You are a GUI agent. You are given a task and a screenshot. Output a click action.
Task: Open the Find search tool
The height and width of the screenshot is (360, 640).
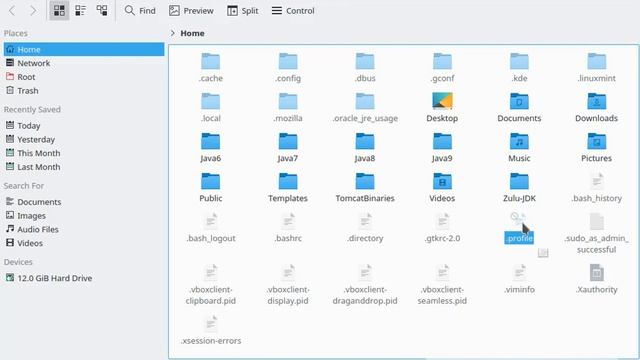tap(140, 11)
